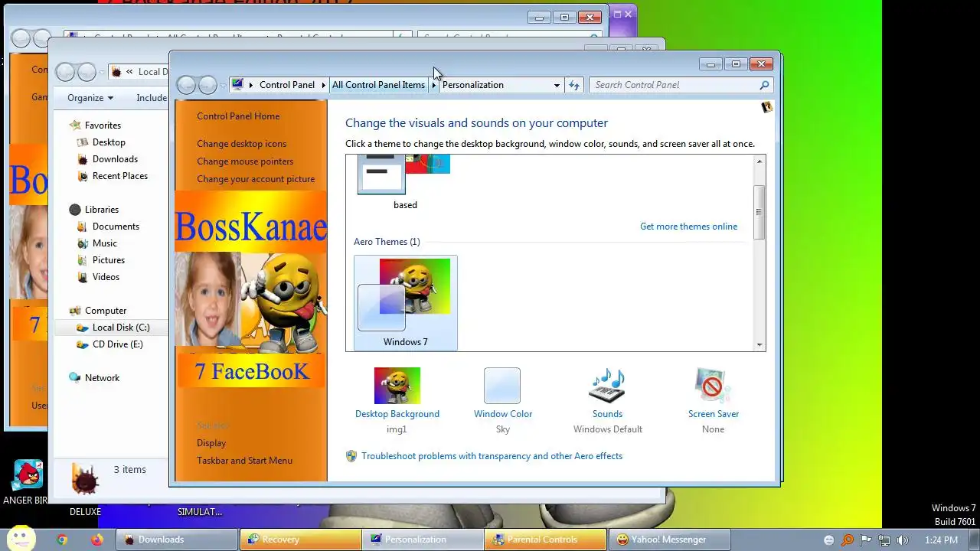Click the Back button in Downloads window
The width and height of the screenshot is (980, 551).
click(x=65, y=72)
